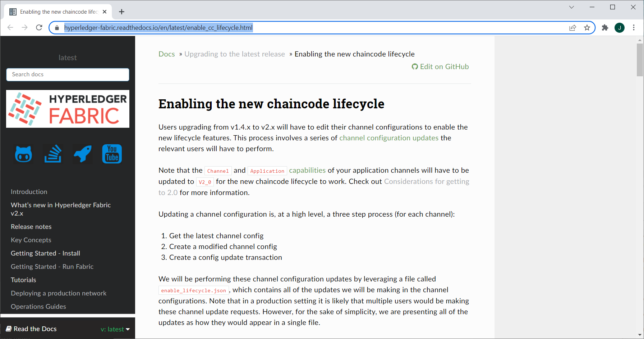Go forward in browser history
Image resolution: width=644 pixels, height=339 pixels.
(x=24, y=28)
